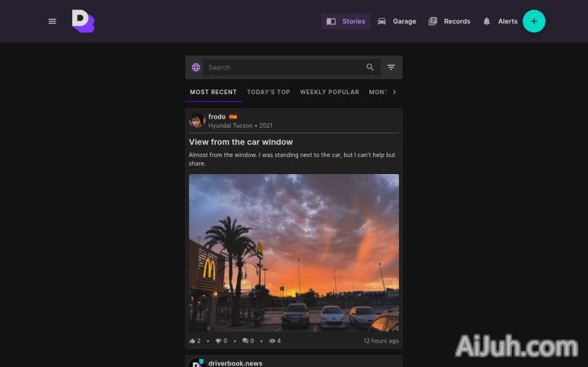This screenshot has height=367, width=588.
Task: Switch to Weekly Popular tab
Action: (x=329, y=92)
